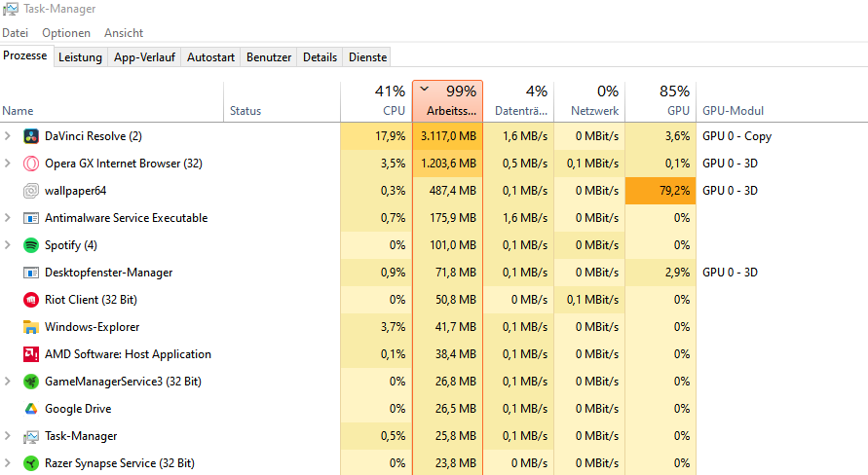The height and width of the screenshot is (475, 868).
Task: Select AMD Software: Host Application name
Action: [x=128, y=354]
